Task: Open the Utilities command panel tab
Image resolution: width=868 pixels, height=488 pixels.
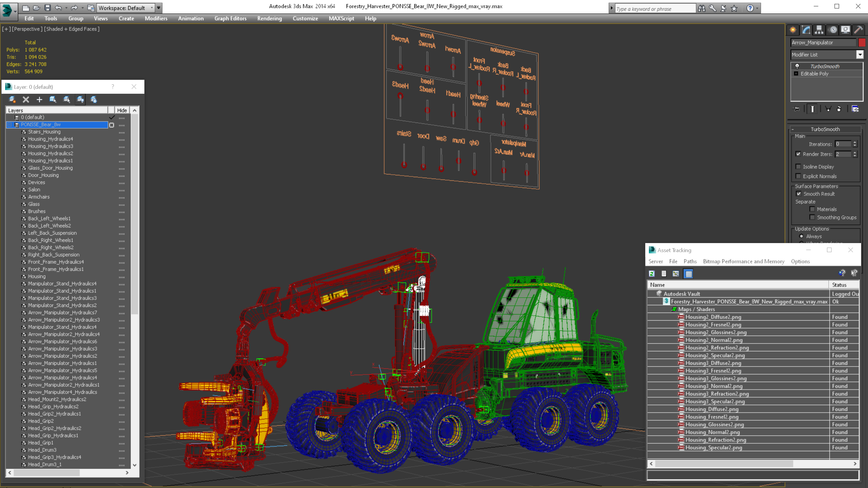Action: tap(859, 30)
